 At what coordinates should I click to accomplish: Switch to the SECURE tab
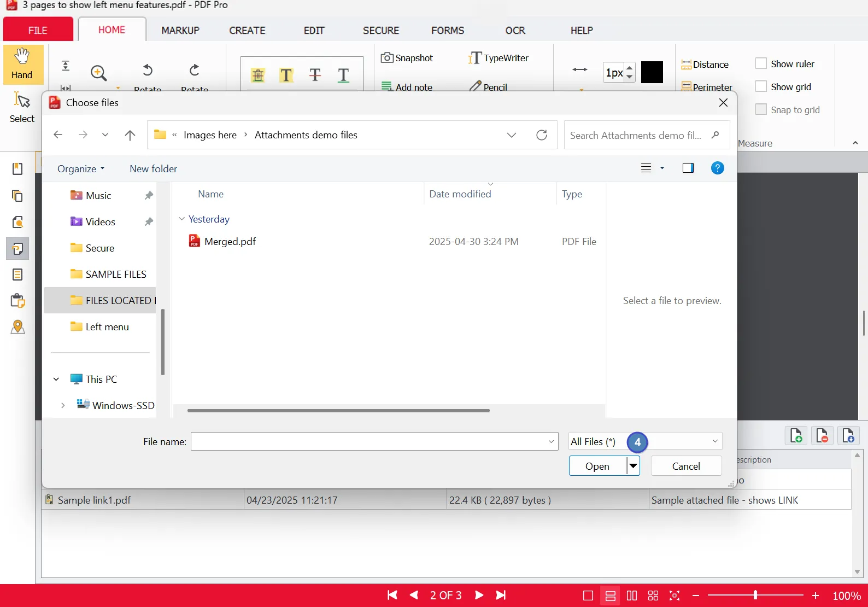(x=381, y=31)
